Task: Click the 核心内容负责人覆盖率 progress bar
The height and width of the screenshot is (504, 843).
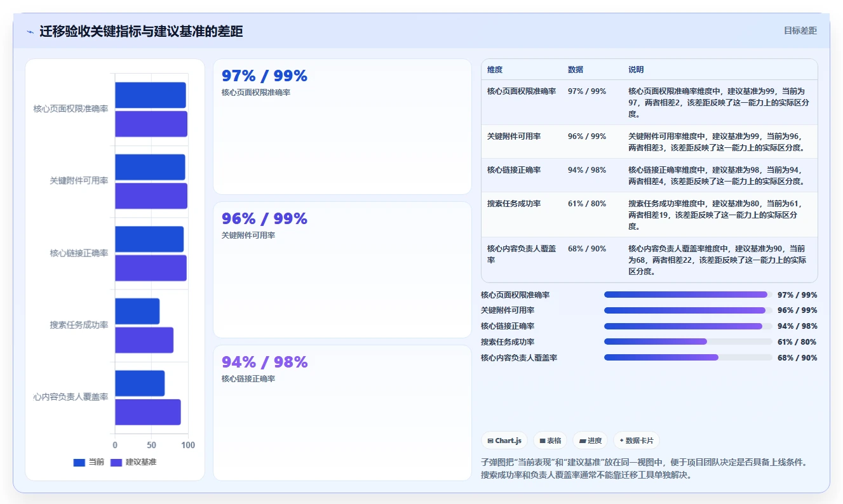Action: [x=688, y=357]
